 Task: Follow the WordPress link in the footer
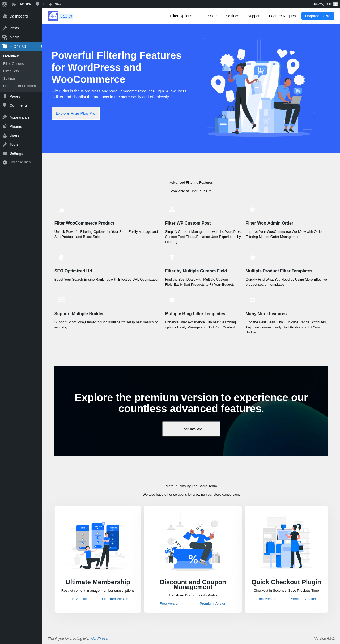coord(99,638)
